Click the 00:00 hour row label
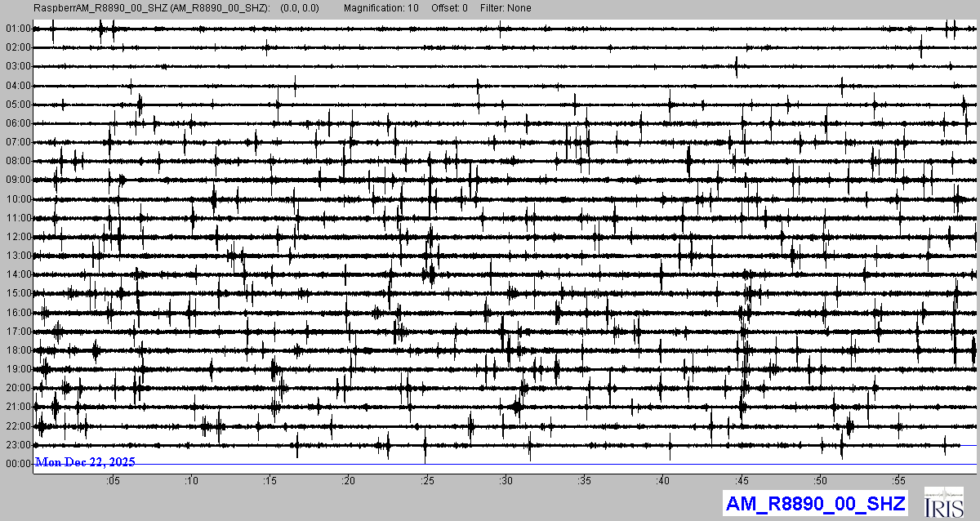The image size is (980, 521). pyautogui.click(x=18, y=464)
